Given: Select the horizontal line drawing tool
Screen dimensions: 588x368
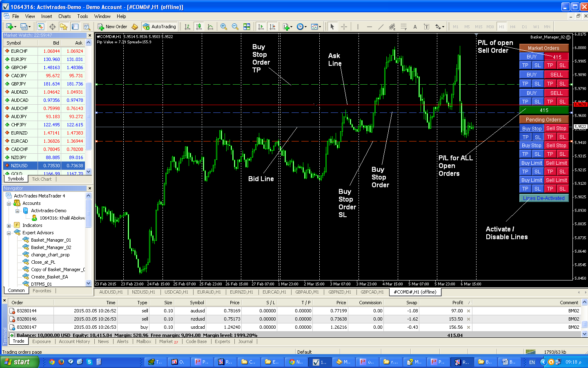Looking at the screenshot, I should point(369,27).
